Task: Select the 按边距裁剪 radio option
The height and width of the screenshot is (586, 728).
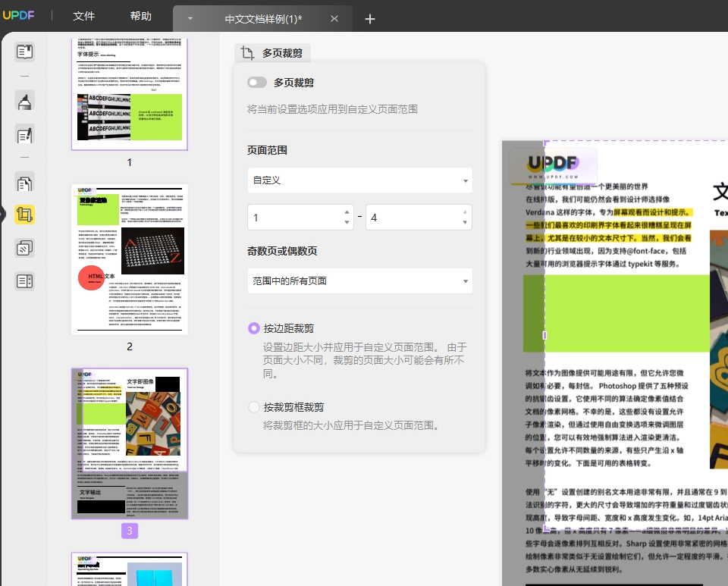Action: [x=254, y=328]
